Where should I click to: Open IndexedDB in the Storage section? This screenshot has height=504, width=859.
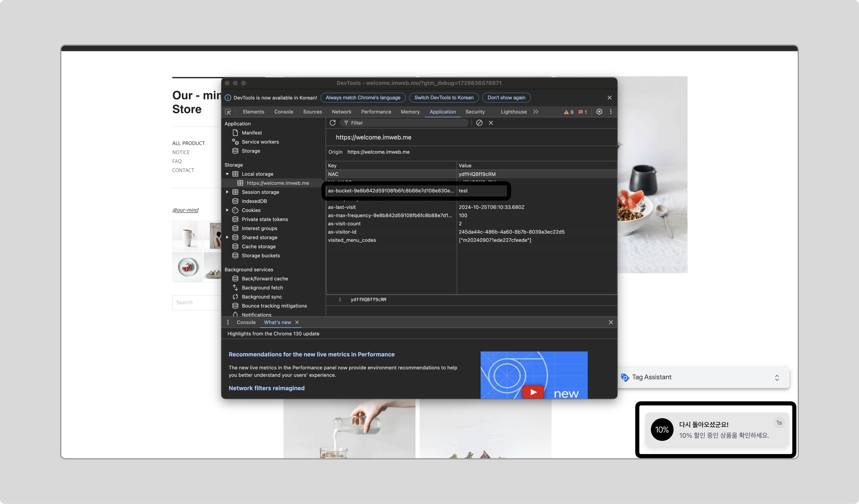[x=254, y=201]
